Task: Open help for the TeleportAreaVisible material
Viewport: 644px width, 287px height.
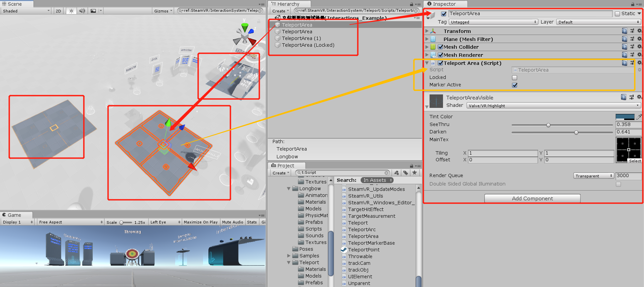Action: tap(623, 97)
